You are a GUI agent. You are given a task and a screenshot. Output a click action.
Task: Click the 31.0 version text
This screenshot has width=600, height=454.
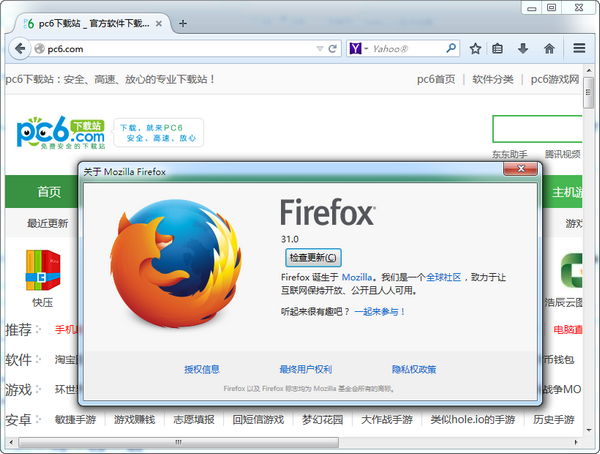click(290, 239)
